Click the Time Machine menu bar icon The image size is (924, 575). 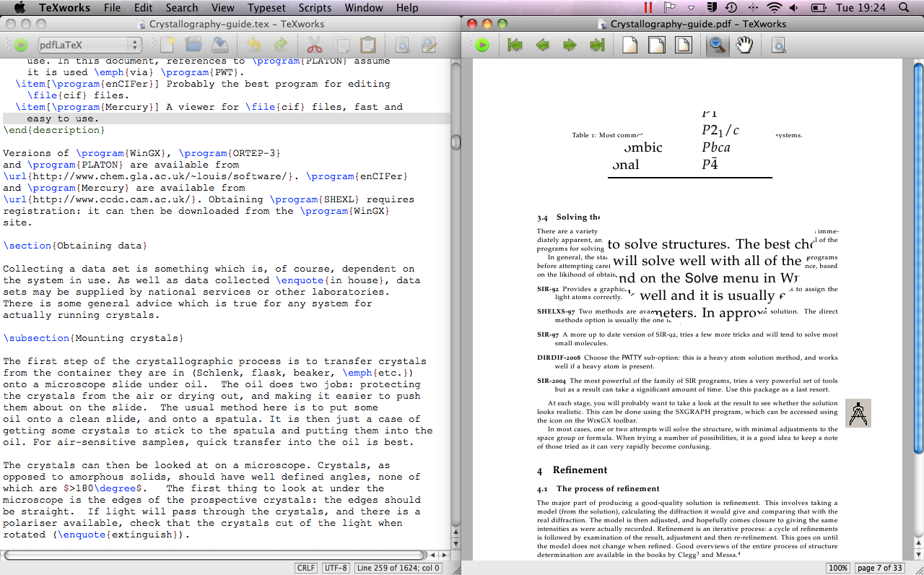point(731,8)
